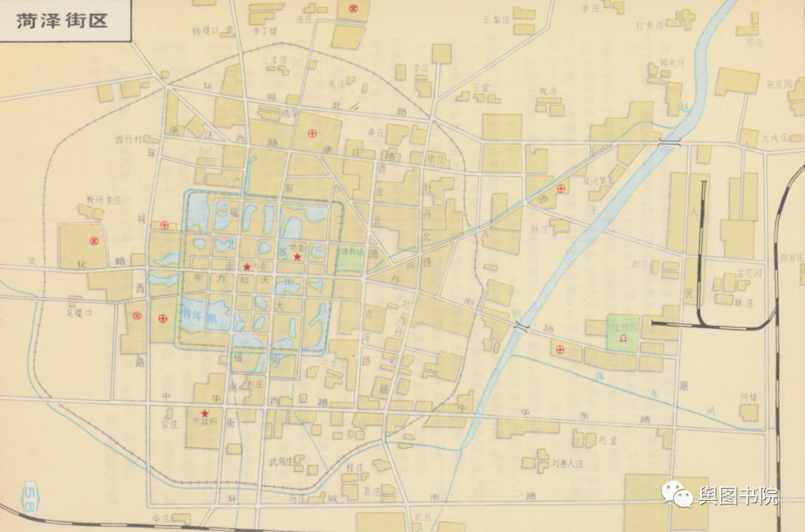The width and height of the screenshot is (805, 532).
Task: Click the green 体育场 block
Action: tap(350, 259)
